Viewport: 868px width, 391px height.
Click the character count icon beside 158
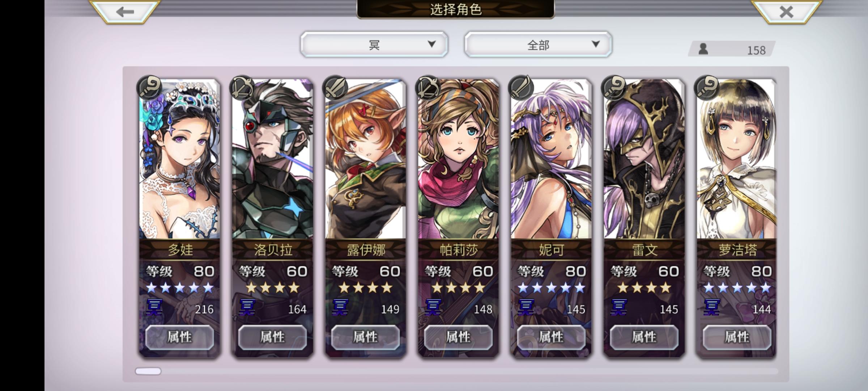[703, 49]
